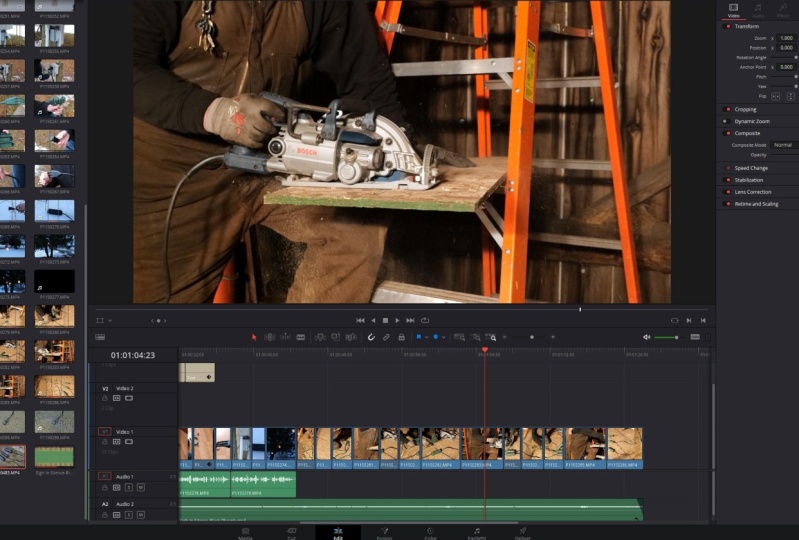Image resolution: width=799 pixels, height=540 pixels.
Task: Switch to the Audio inspector tab
Action: (758, 10)
